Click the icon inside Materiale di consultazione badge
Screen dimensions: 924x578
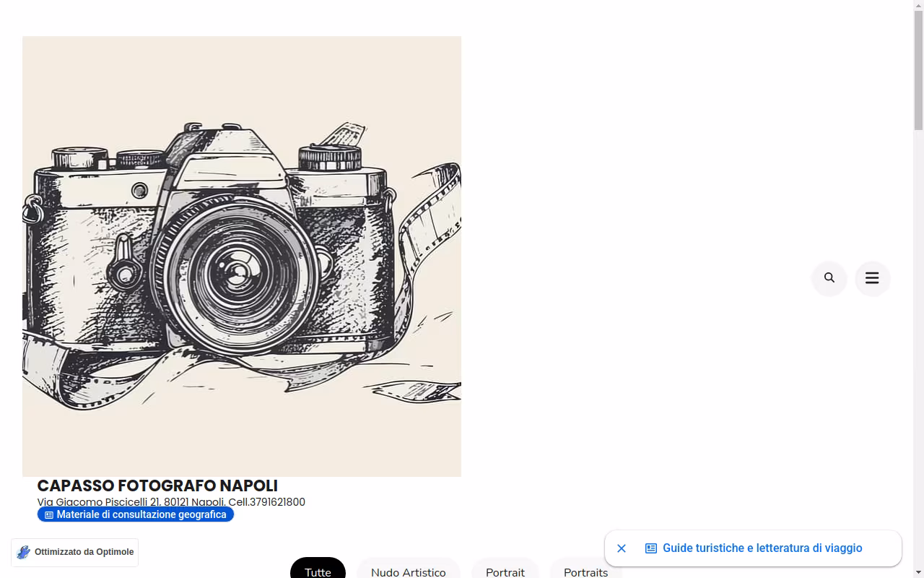point(49,515)
